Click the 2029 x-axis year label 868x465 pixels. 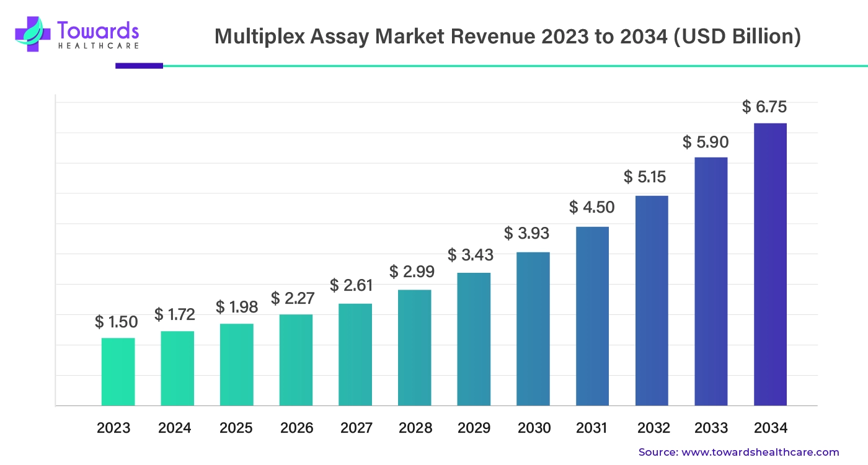(x=474, y=428)
